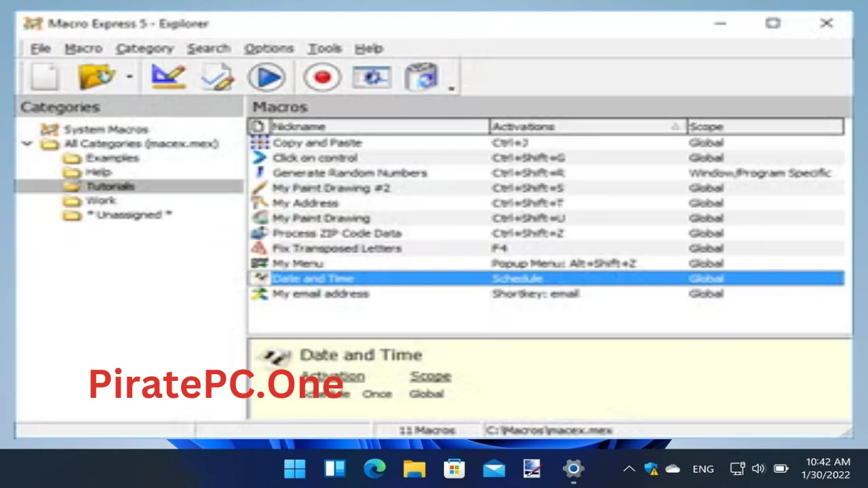Image resolution: width=868 pixels, height=488 pixels.
Task: Click the My Menu macro icon
Action: coord(259,263)
